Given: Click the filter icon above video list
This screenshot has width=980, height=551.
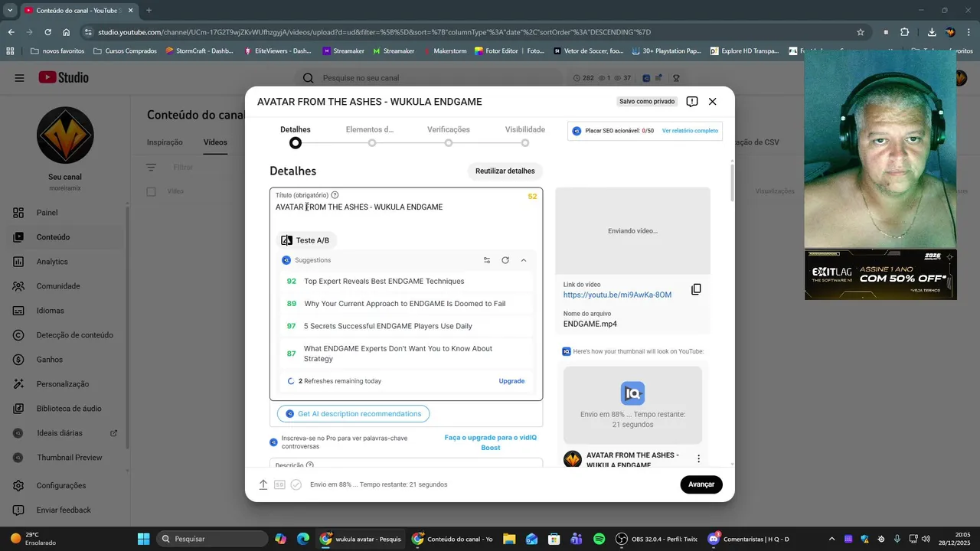Looking at the screenshot, I should coord(152,168).
